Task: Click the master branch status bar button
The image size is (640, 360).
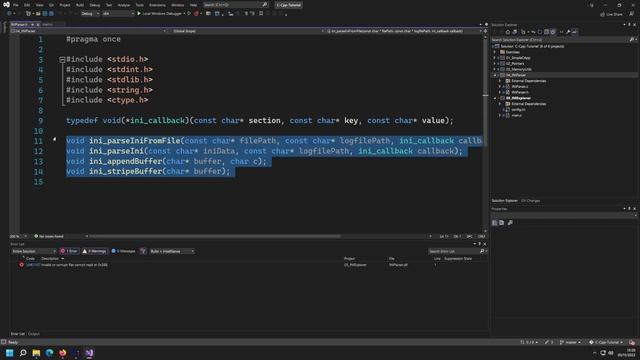Action: pyautogui.click(x=570, y=342)
